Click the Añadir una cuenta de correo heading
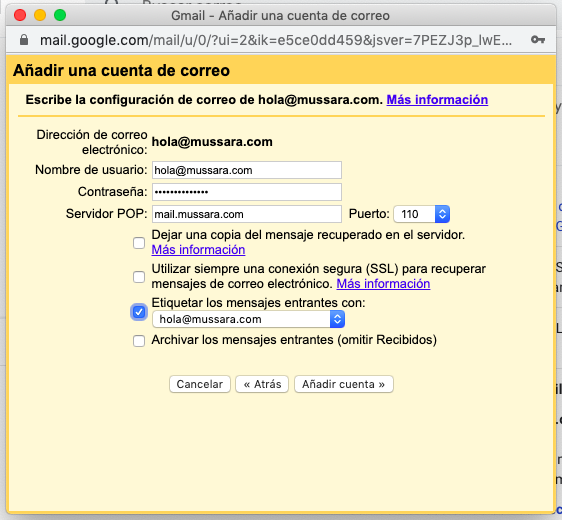562x520 pixels. pyautogui.click(x=122, y=70)
